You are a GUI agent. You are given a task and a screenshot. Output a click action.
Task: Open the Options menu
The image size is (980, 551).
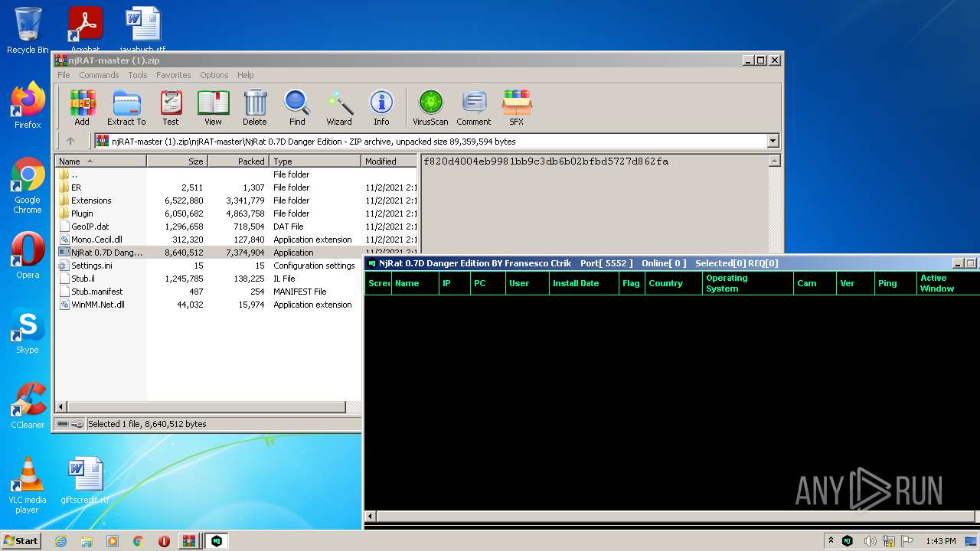click(214, 75)
